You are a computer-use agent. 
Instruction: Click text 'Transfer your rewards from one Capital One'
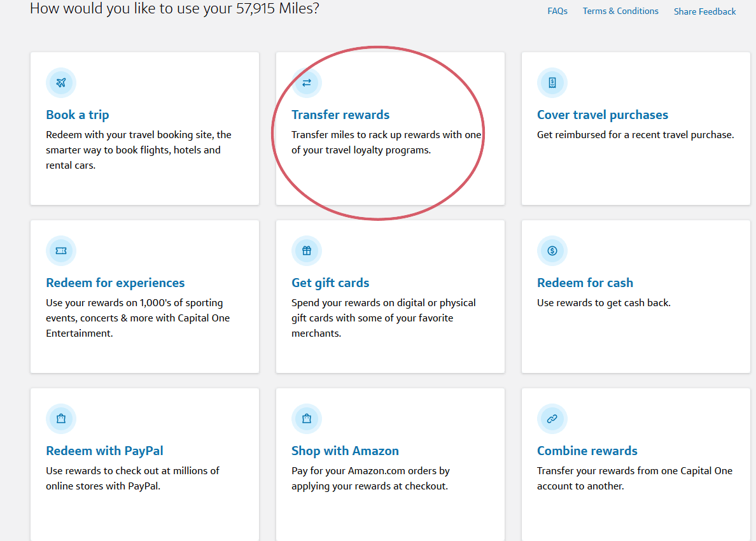(x=634, y=471)
